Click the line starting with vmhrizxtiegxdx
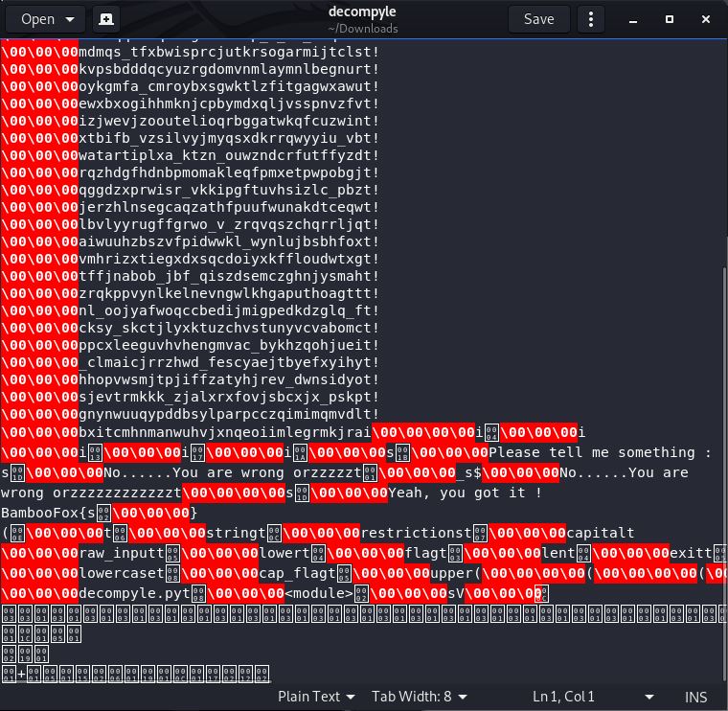This screenshot has width=728, height=711. click(x=190, y=259)
